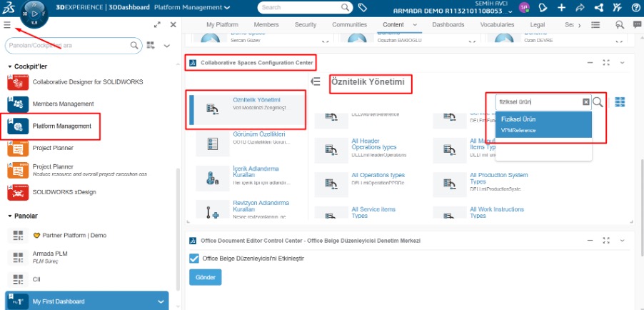Show more tabs with the right arrow
This screenshot has height=310, width=644.
(580, 25)
